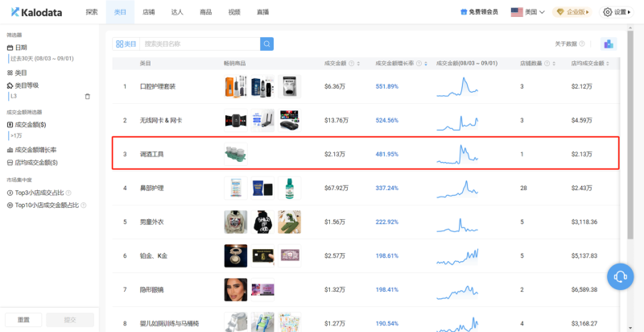Click the 提交 button
The width and height of the screenshot is (644, 332).
[x=70, y=320]
